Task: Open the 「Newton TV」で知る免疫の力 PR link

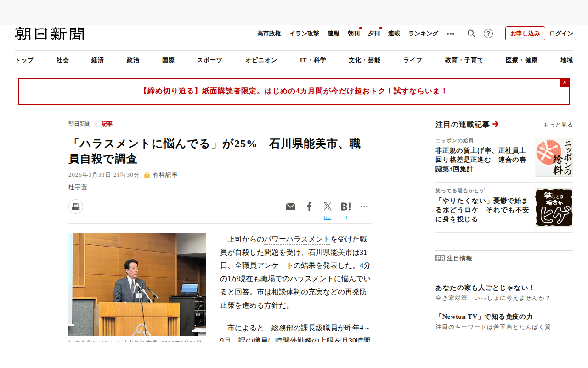Action: 484,317
